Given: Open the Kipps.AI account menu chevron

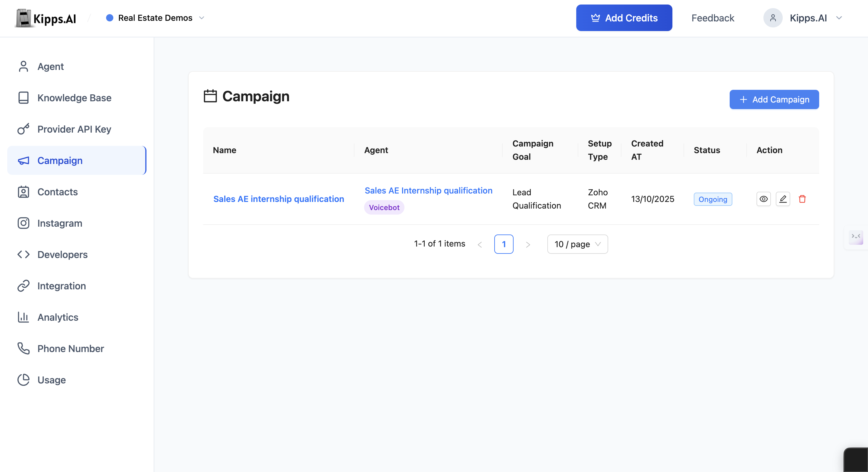Looking at the screenshot, I should (839, 18).
